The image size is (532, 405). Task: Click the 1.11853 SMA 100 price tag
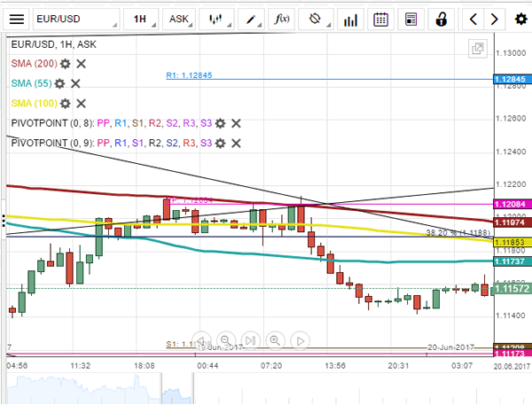tap(512, 242)
